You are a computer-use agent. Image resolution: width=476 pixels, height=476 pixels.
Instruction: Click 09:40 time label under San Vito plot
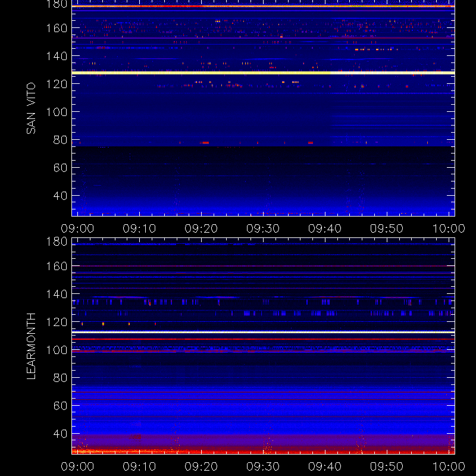click(325, 228)
